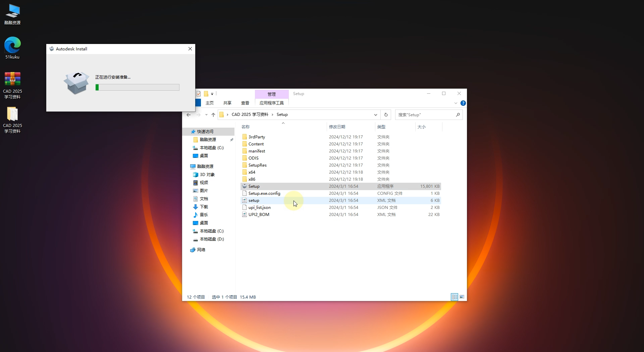Expand the ribbon with the chevron
The width and height of the screenshot is (644, 352).
point(455,103)
